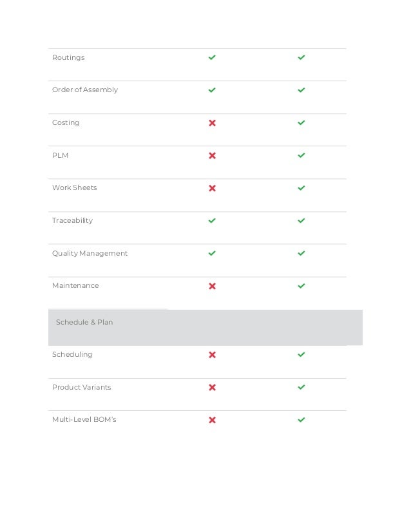Select the Order of Assembly label

(x=85, y=90)
